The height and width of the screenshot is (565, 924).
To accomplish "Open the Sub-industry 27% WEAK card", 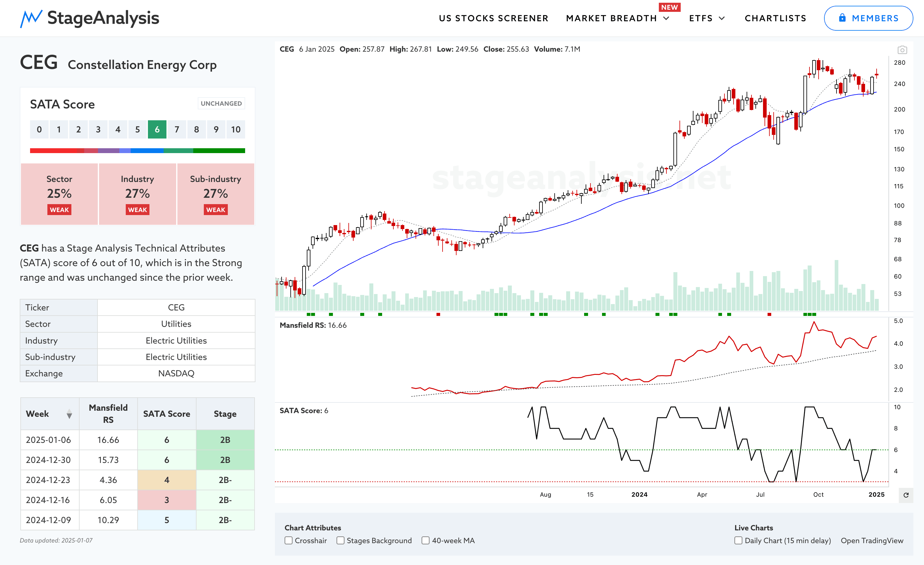I will [216, 194].
